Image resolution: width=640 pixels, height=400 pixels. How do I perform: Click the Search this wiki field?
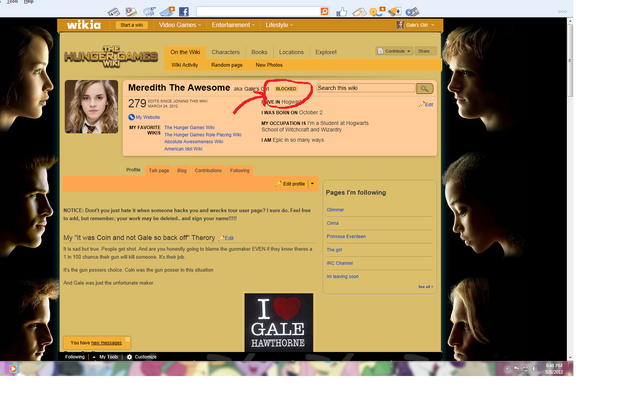[366, 88]
